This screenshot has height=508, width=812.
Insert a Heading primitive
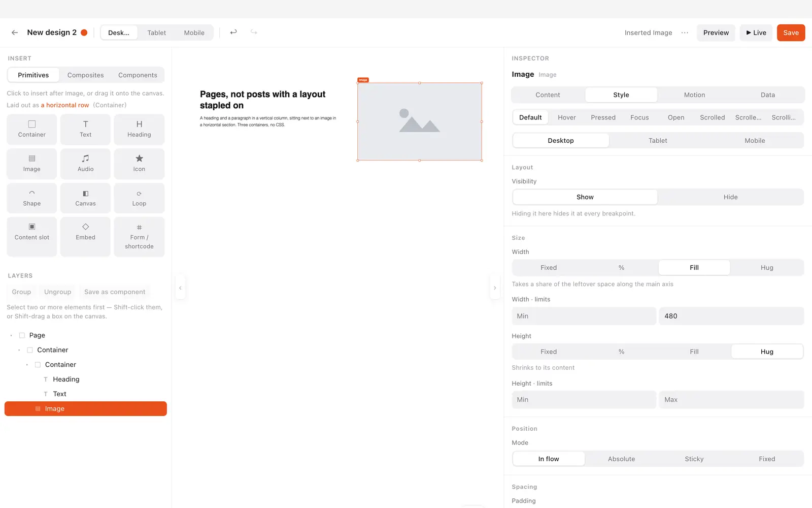(x=139, y=129)
